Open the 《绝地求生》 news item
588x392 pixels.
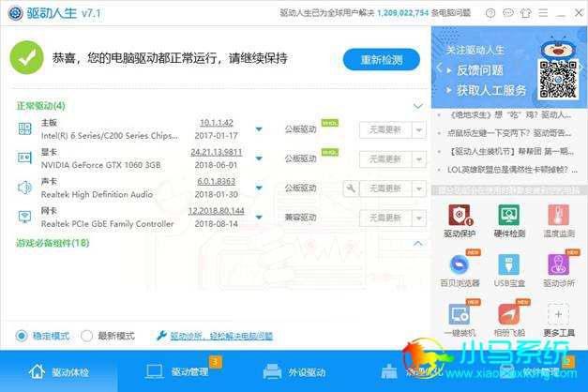coord(509,114)
